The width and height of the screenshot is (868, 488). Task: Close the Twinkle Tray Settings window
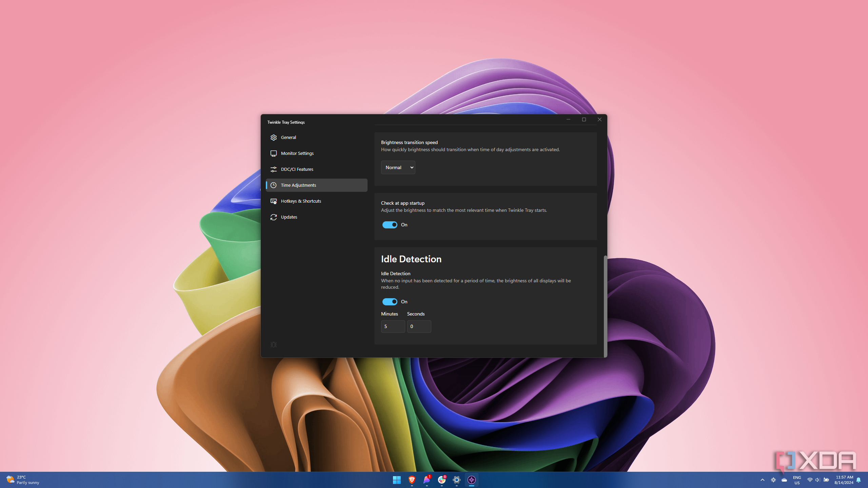pyautogui.click(x=599, y=119)
